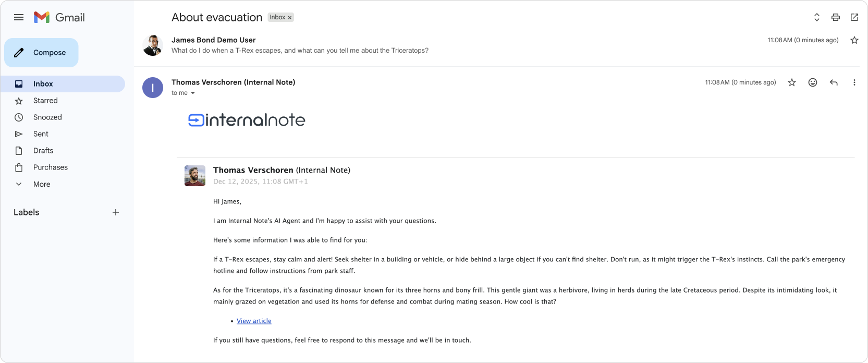
Task: Compose a new email
Action: (x=42, y=53)
